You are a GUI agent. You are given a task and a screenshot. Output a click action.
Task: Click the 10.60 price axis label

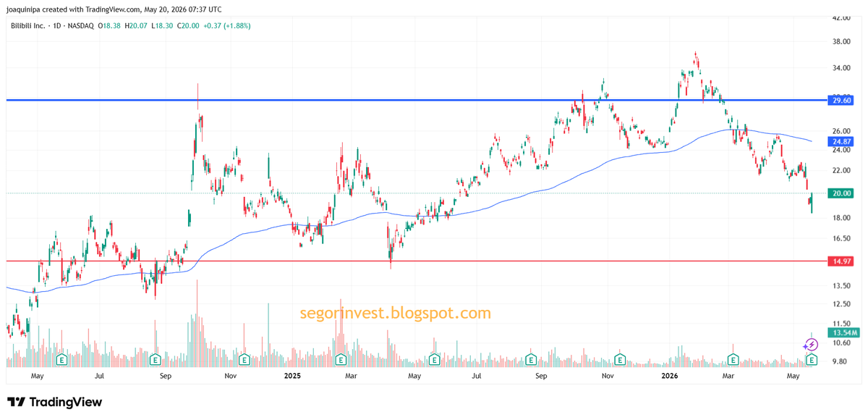841,343
